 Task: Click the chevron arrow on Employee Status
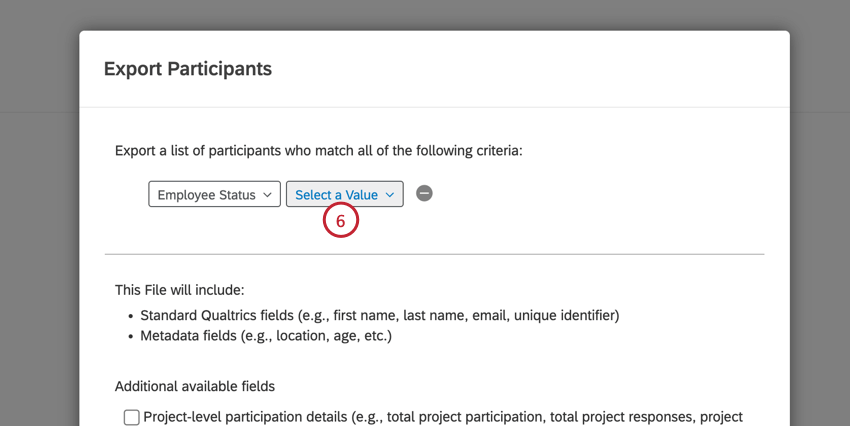(x=268, y=195)
